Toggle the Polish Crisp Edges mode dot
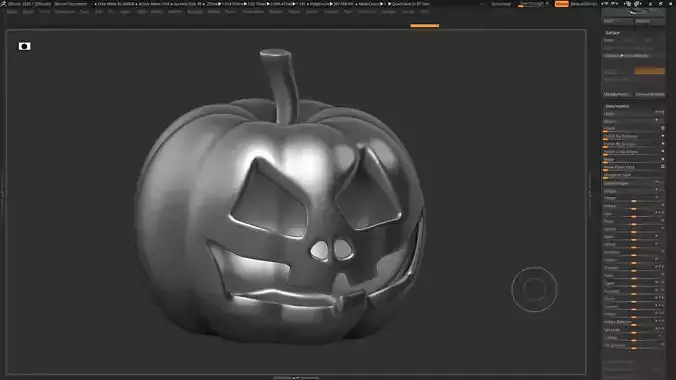This screenshot has height=380, width=676. click(663, 151)
